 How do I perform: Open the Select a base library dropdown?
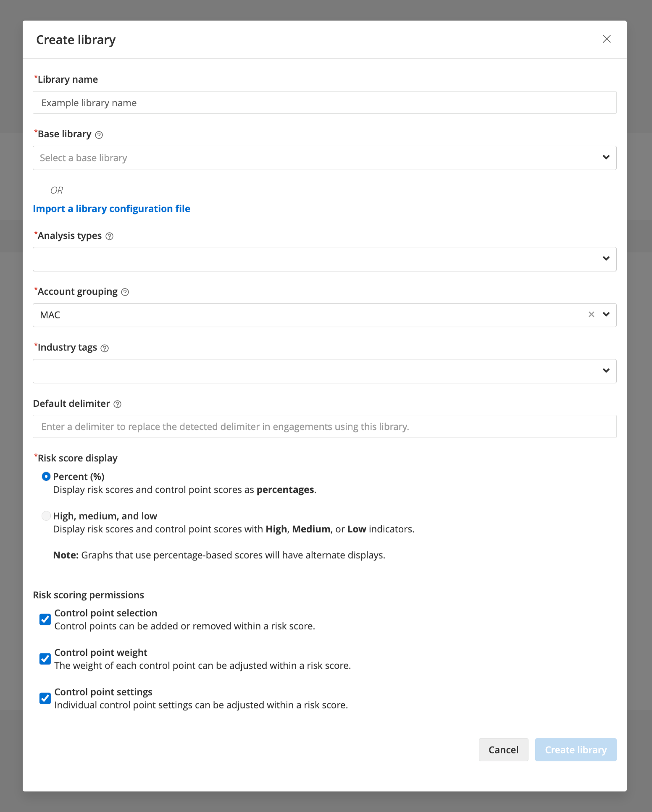pos(324,158)
